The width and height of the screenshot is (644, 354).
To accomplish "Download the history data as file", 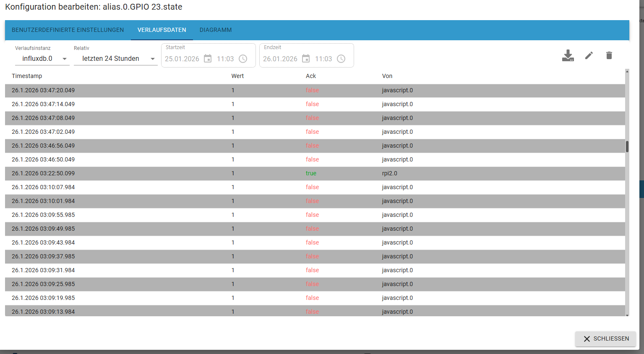I will [x=568, y=55].
